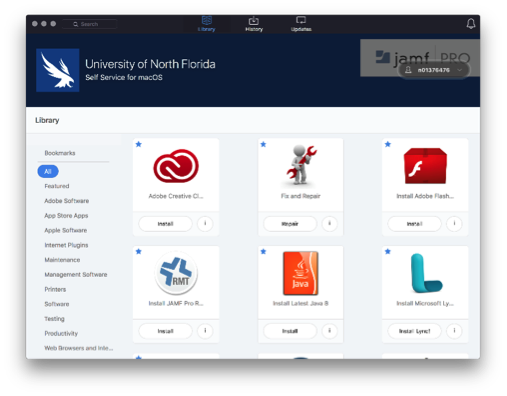507x396 pixels.
Task: Select the Bookmarks sidebar entry
Action: pos(60,153)
